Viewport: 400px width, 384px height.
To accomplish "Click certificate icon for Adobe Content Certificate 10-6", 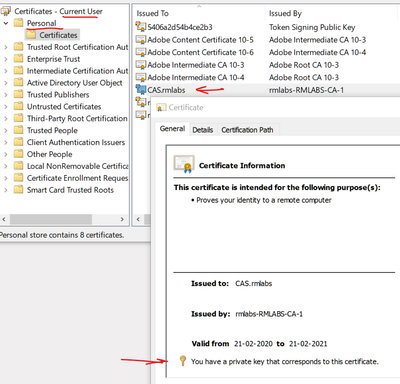I will click(x=141, y=52).
